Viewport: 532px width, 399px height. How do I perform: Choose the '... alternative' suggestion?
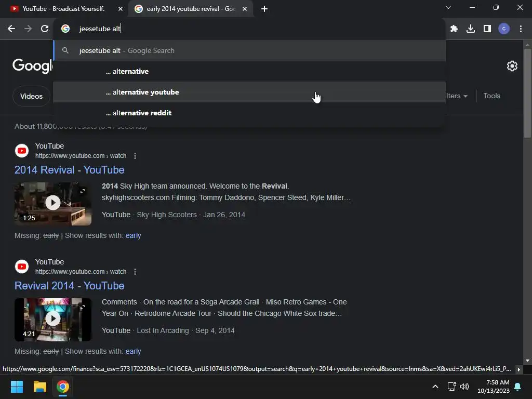click(x=249, y=71)
